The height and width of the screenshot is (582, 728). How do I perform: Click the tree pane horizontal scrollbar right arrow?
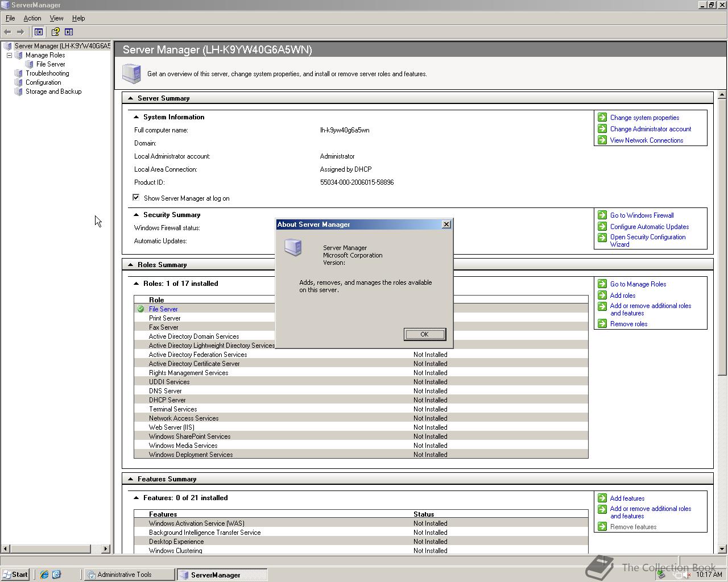[106, 548]
